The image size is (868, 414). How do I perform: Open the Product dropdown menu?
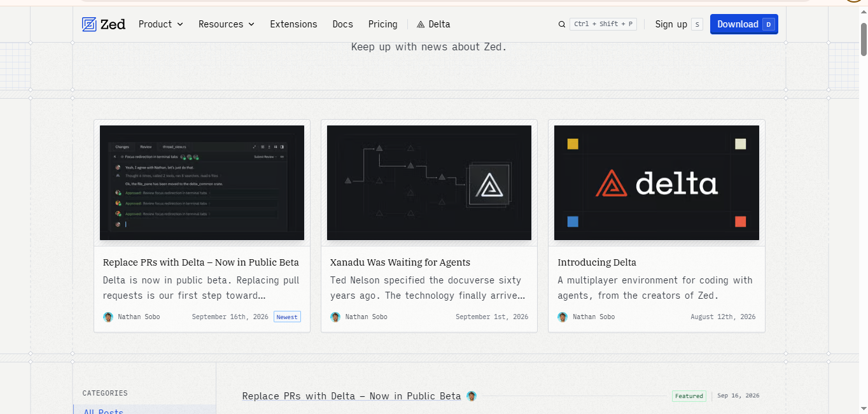click(161, 24)
